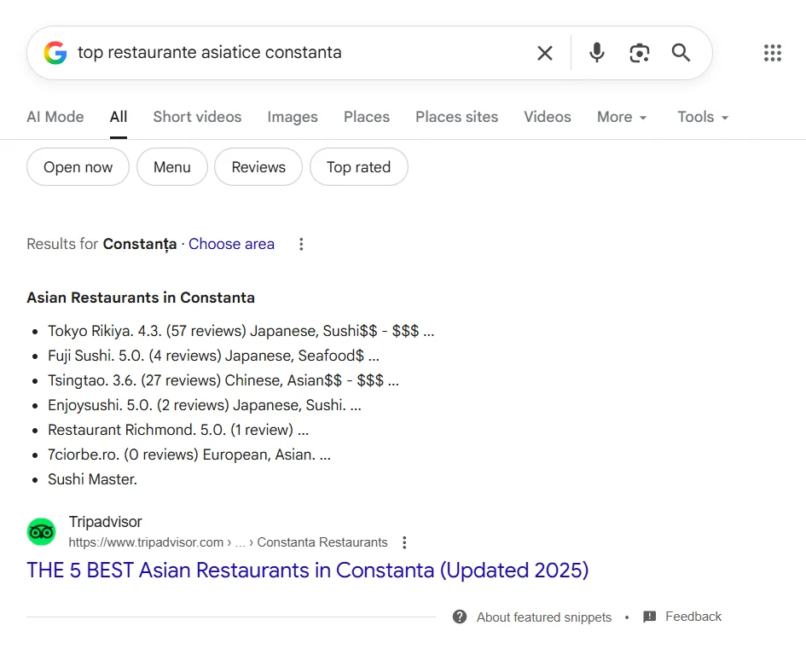Switch to Places sites tab
806x672 pixels.
[457, 117]
